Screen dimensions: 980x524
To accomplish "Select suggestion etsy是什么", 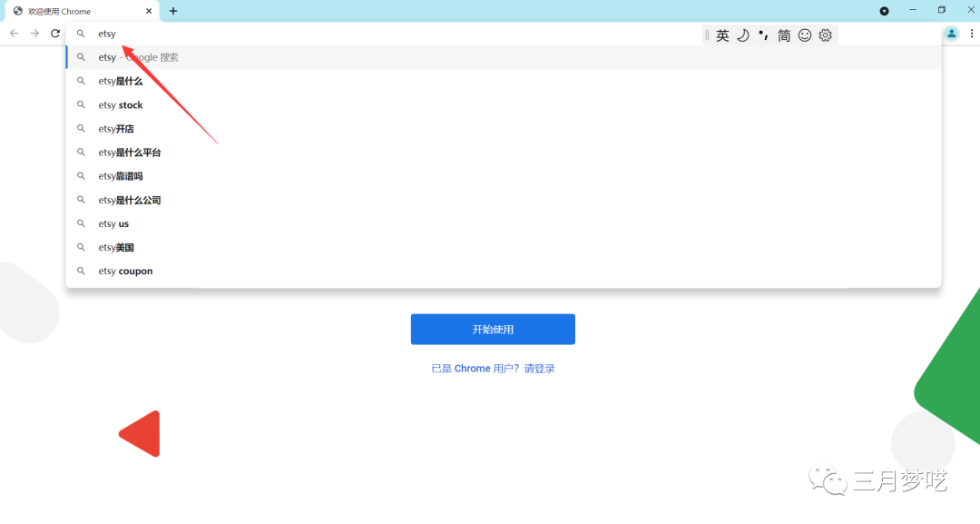I will pyautogui.click(x=504, y=82).
